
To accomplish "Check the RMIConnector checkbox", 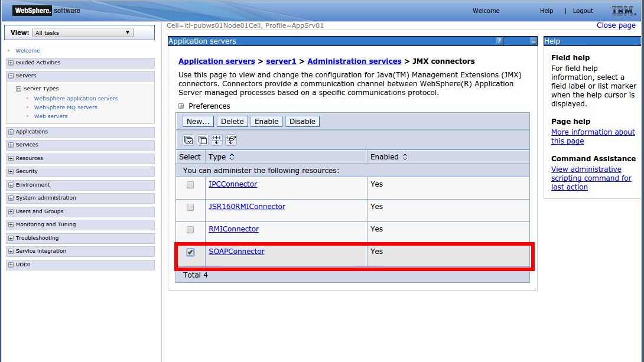I will [190, 230].
